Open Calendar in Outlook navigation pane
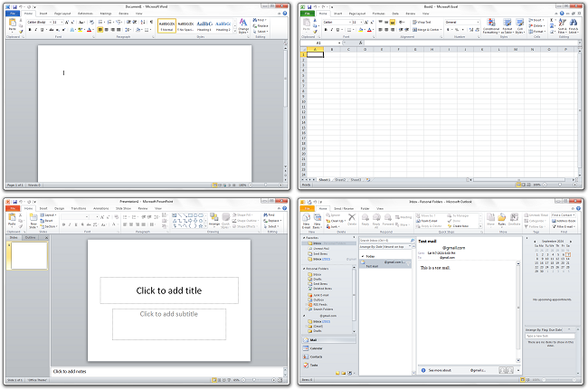The image size is (588, 390). [x=329, y=348]
